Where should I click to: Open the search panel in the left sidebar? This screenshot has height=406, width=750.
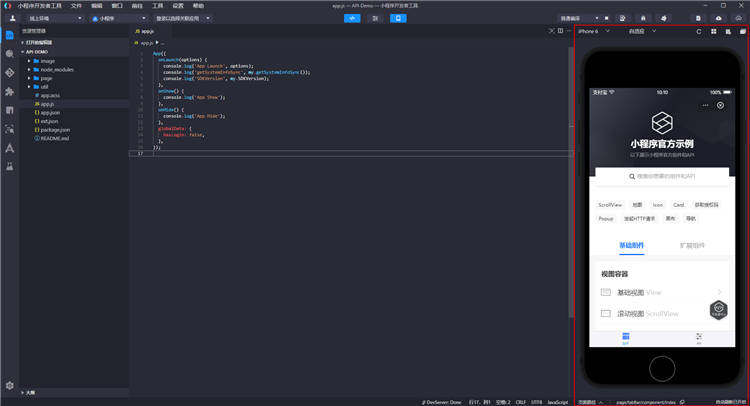(10, 54)
